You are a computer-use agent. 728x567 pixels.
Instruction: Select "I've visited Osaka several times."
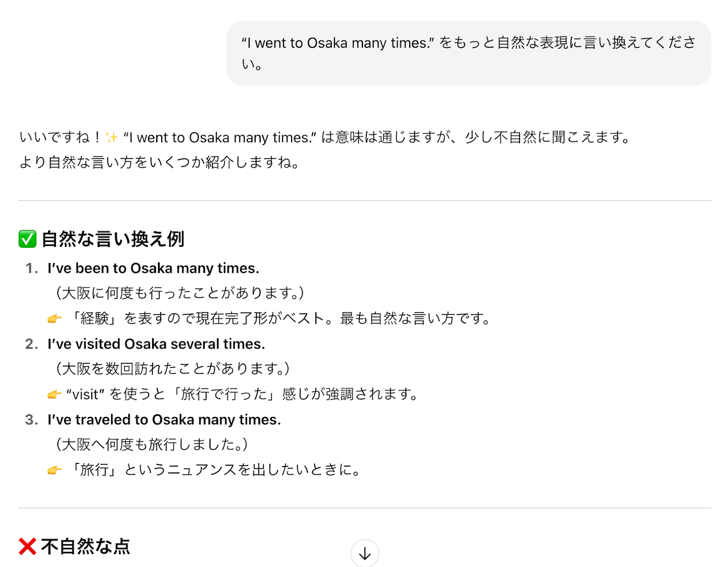[x=156, y=344]
